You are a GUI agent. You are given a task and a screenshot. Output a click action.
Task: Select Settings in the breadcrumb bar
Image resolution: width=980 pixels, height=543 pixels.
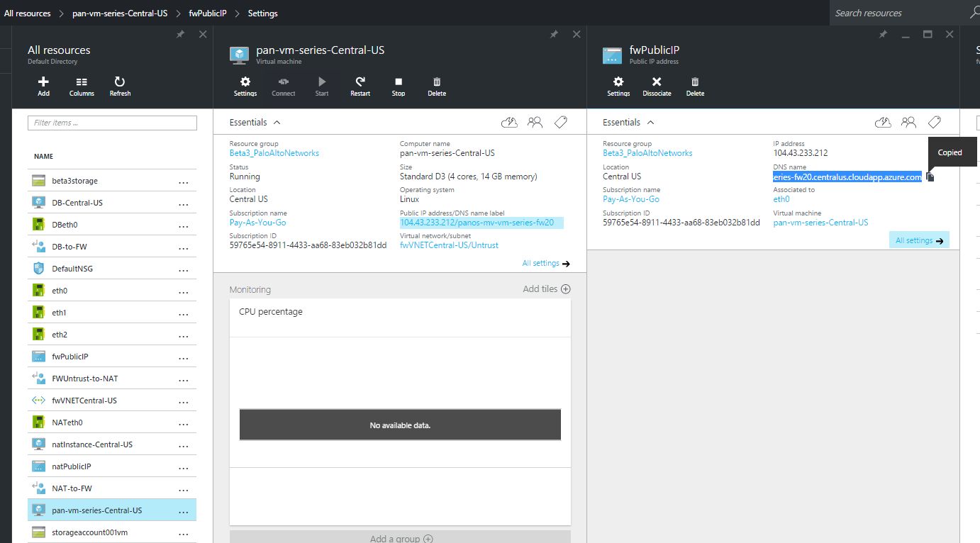263,13
